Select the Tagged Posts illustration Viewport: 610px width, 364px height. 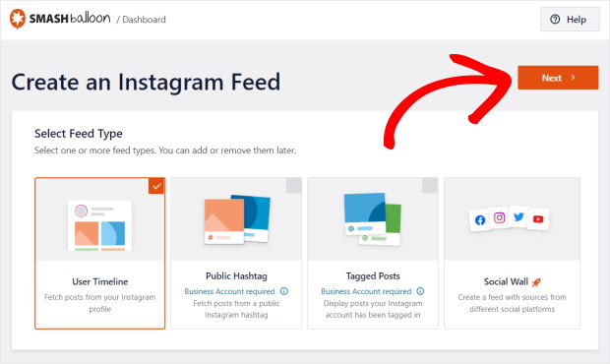pyautogui.click(x=373, y=219)
